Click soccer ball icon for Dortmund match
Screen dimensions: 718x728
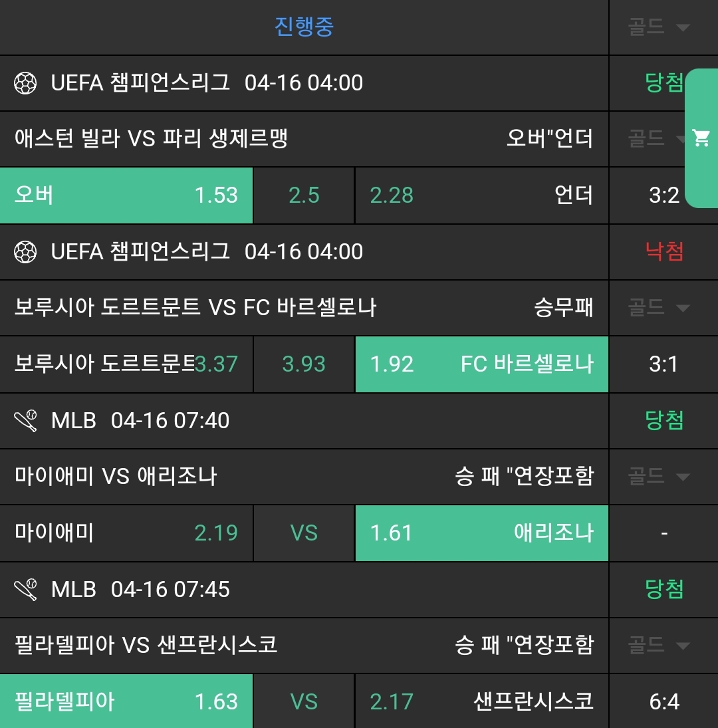pyautogui.click(x=25, y=252)
